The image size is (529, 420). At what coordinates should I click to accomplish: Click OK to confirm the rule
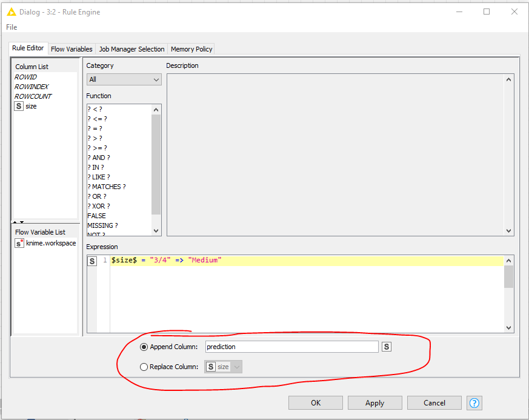coord(315,402)
